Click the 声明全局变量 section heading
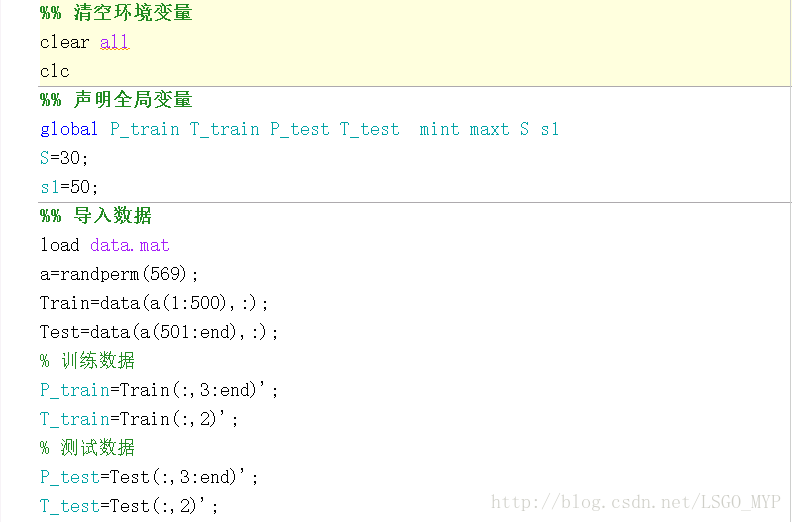This screenshot has height=522, width=792. coord(116,100)
